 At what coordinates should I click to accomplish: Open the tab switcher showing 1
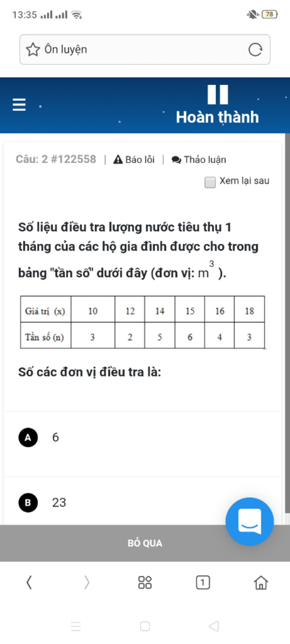pos(203,583)
